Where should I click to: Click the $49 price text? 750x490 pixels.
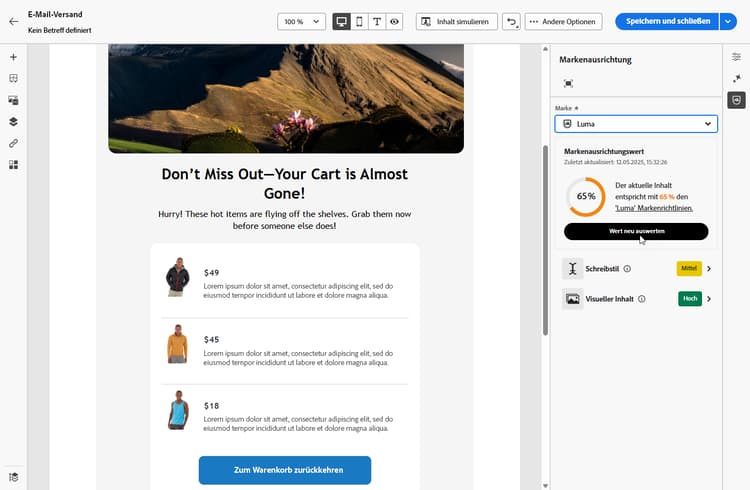point(211,273)
